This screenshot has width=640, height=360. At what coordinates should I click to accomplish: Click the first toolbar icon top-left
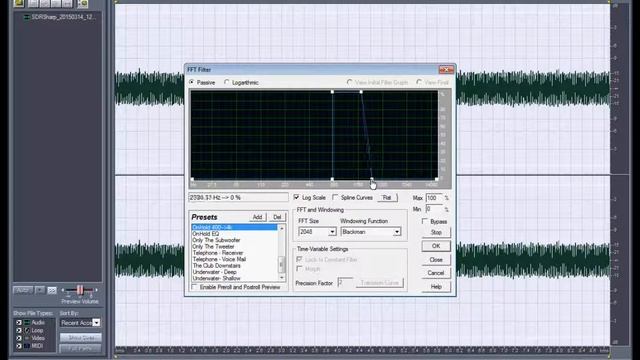click(x=19, y=3)
